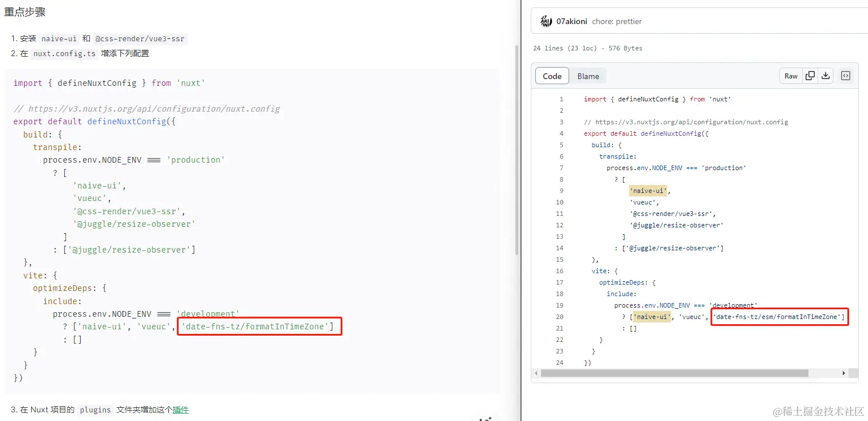The image size is (868, 421).
Task: Click "transpile:" in the article code block
Action: point(57,147)
